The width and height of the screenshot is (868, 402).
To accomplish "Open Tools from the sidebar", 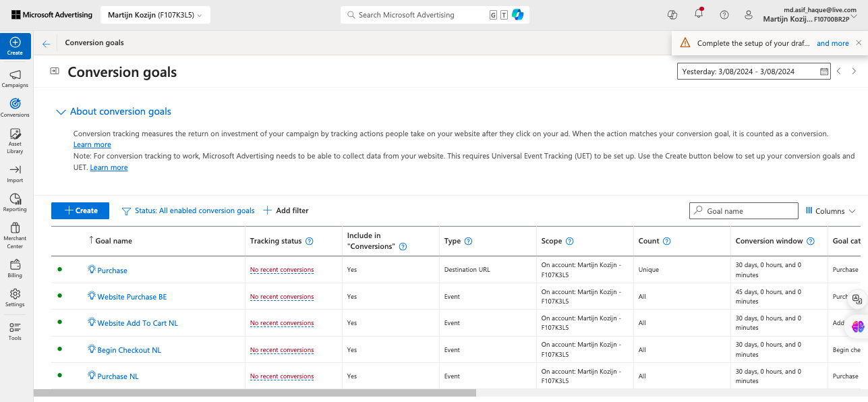I will (x=15, y=332).
